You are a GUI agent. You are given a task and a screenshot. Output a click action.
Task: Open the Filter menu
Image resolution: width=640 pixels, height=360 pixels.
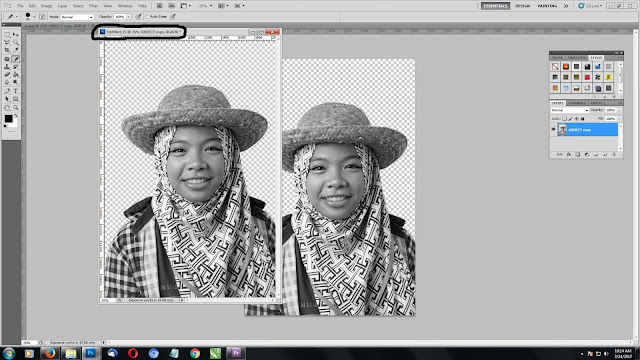click(x=93, y=6)
